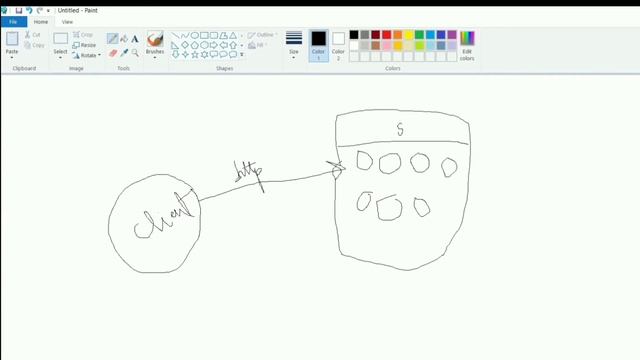
Task: Pick the orange color swatch
Action: click(398, 35)
